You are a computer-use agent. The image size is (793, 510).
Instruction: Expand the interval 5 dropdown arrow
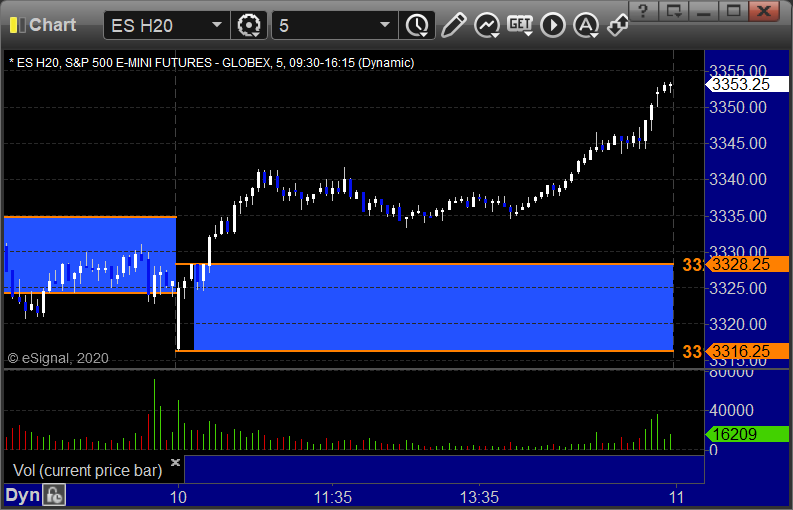point(385,25)
